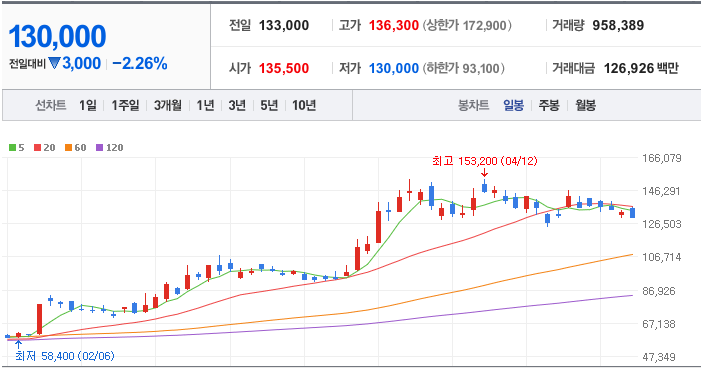Switch line chart to 1일 range

pos(88,105)
